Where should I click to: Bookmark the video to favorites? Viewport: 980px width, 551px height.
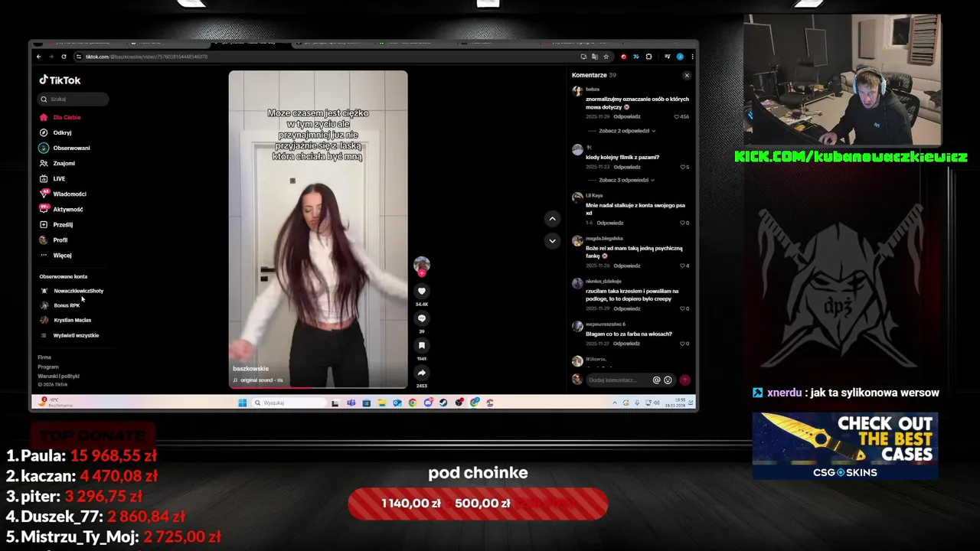421,346
